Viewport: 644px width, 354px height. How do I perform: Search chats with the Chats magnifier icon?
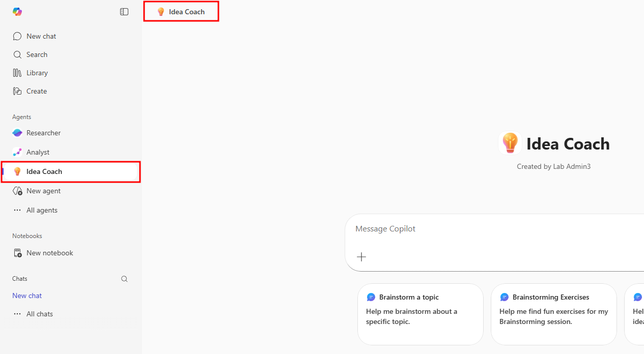coord(124,279)
